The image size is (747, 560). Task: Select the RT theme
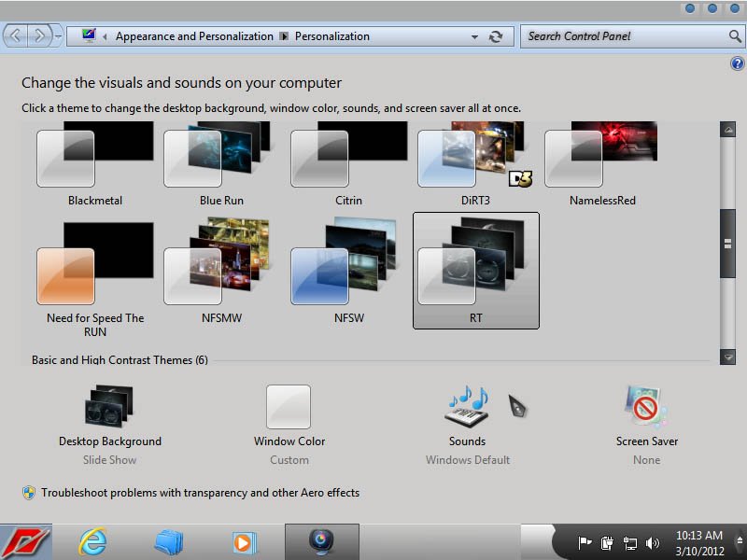tap(476, 271)
